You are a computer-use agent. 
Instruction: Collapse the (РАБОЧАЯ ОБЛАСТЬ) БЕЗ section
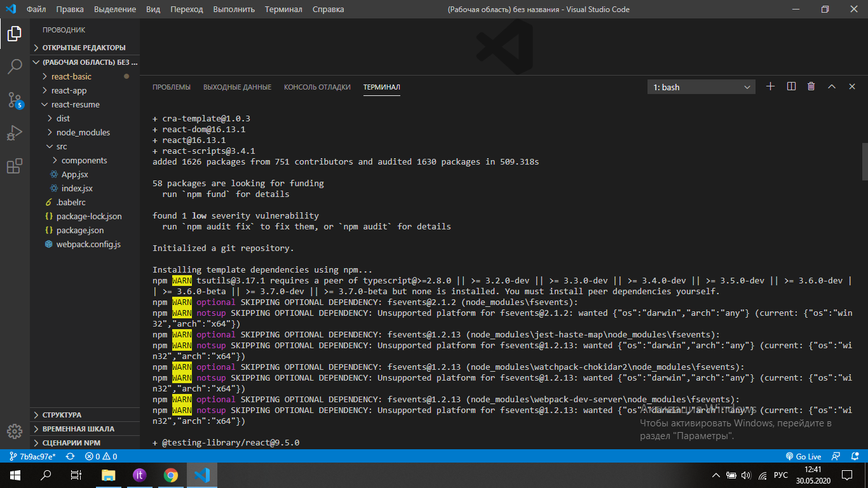coord(85,62)
